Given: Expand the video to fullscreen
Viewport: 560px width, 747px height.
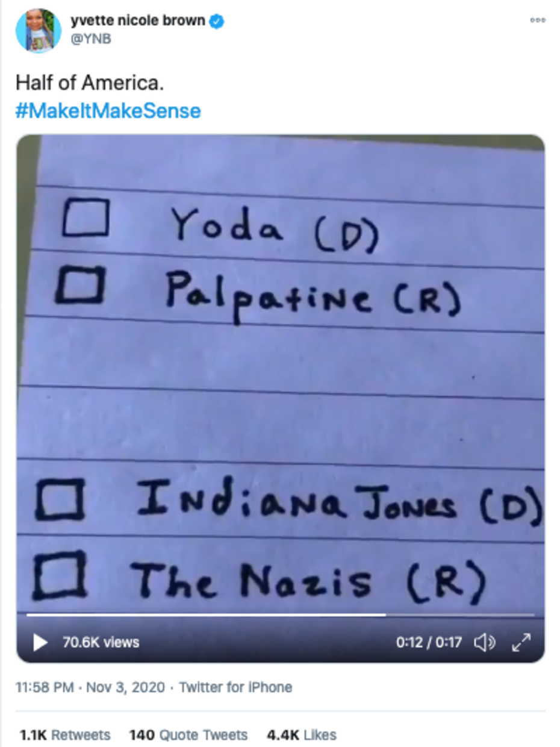Looking at the screenshot, I should click(x=521, y=643).
